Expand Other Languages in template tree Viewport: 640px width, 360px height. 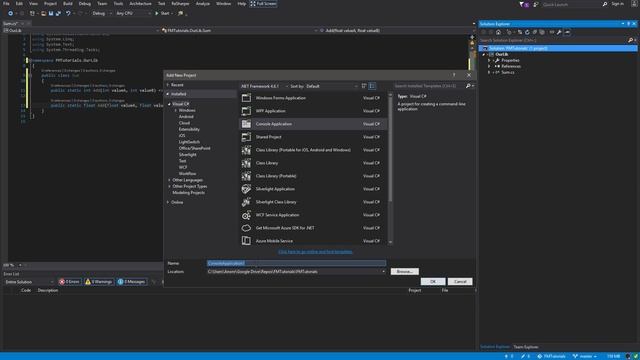pyautogui.click(x=169, y=180)
